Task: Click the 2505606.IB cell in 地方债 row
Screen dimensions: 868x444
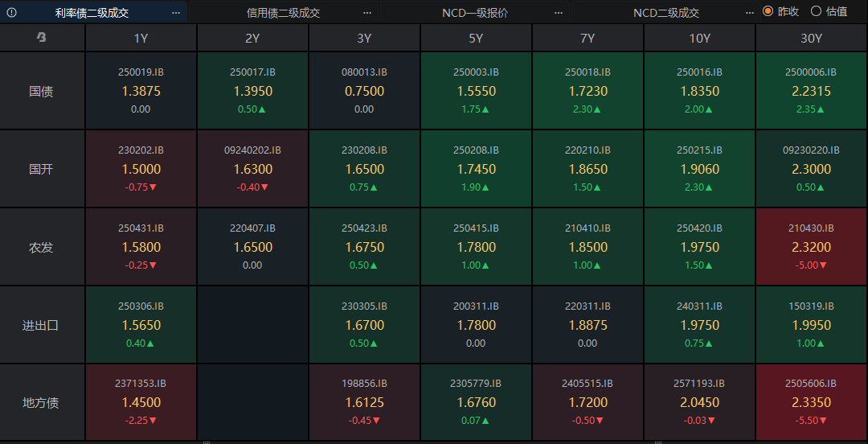Action: [811, 402]
